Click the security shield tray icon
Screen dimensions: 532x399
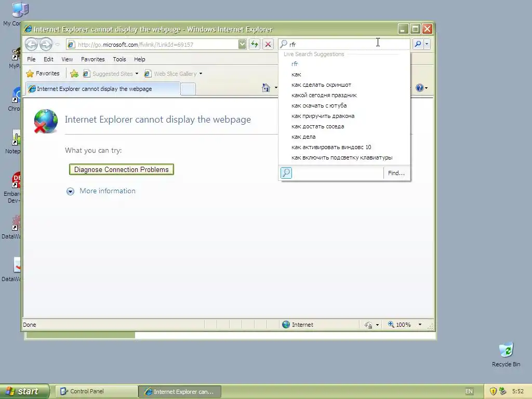[x=494, y=391]
